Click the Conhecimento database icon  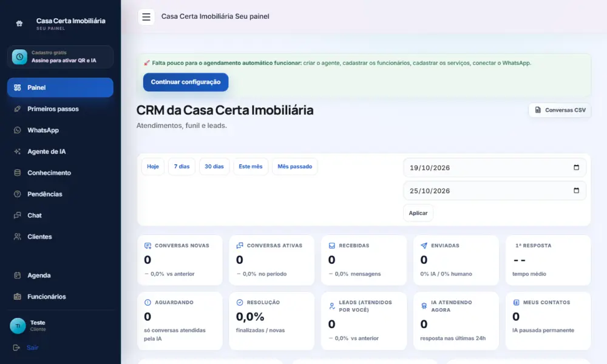click(x=18, y=172)
